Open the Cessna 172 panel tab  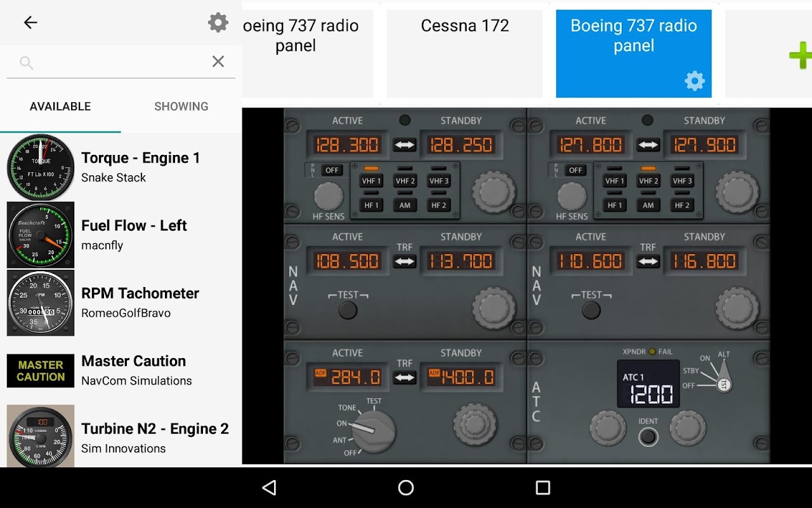click(x=465, y=53)
